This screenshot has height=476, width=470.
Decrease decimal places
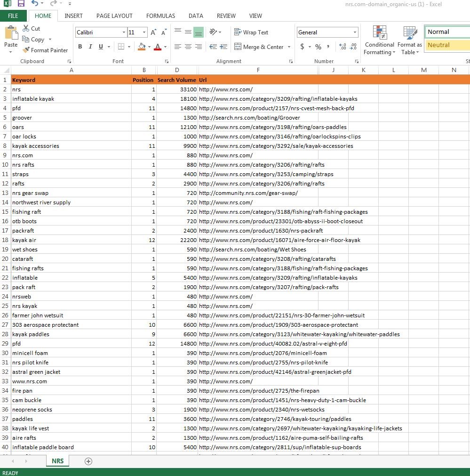coord(353,47)
